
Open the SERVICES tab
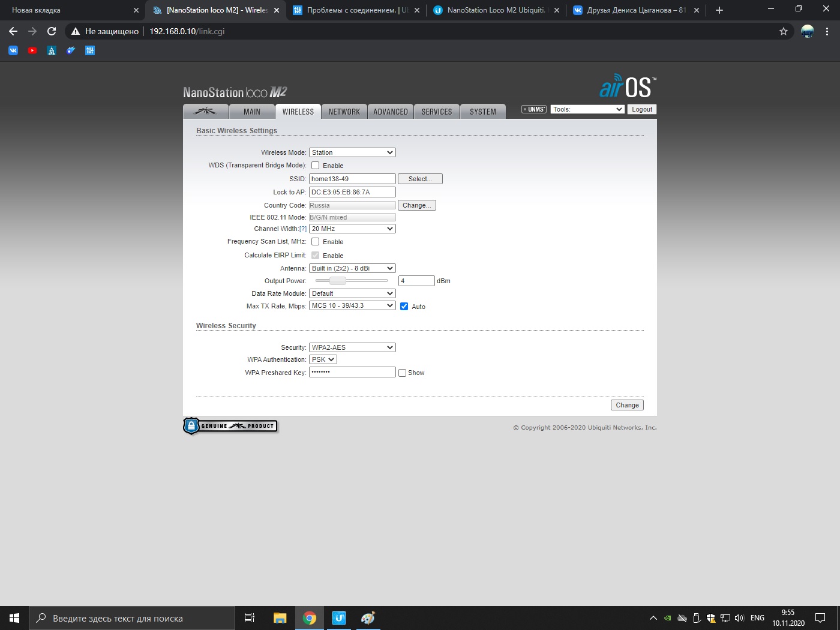(437, 112)
